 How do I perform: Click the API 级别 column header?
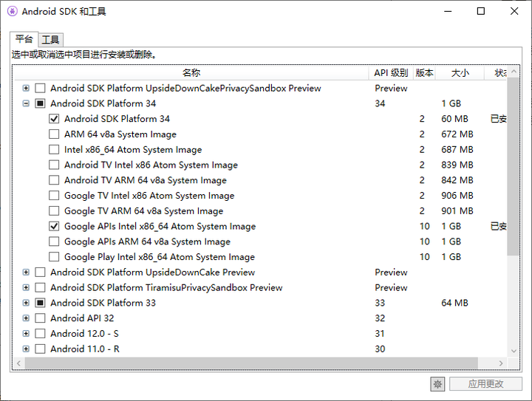tap(391, 73)
